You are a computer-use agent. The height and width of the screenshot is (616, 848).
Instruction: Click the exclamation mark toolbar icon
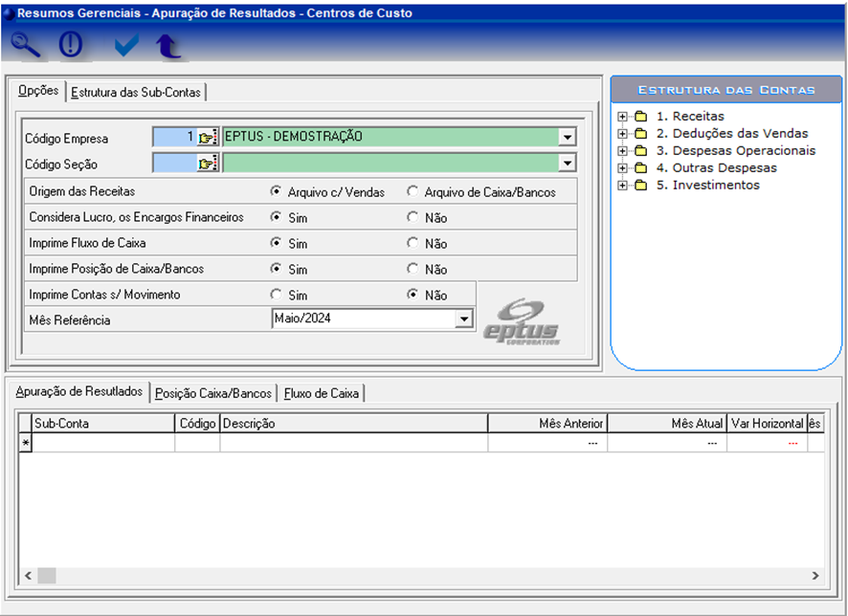(72, 45)
